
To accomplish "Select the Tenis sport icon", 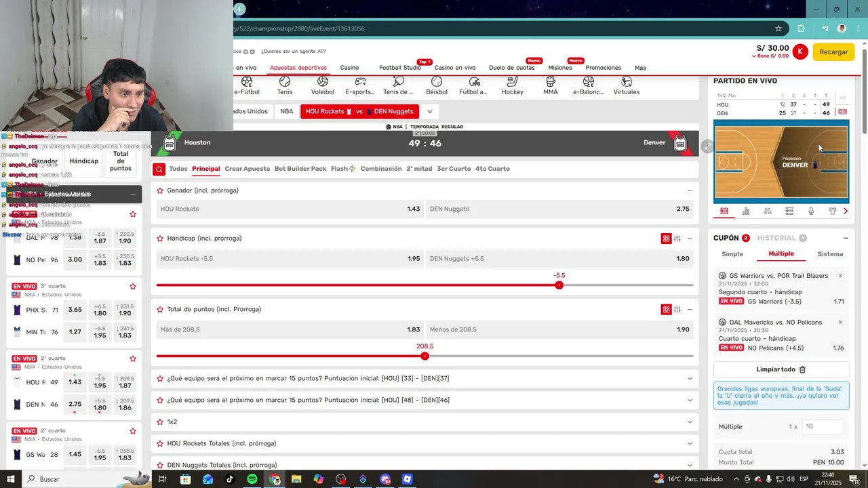I will tap(285, 81).
